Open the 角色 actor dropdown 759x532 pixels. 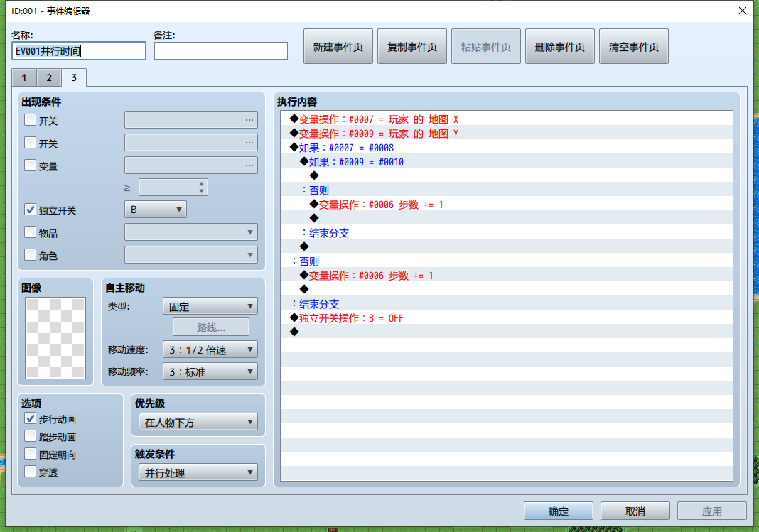190,255
